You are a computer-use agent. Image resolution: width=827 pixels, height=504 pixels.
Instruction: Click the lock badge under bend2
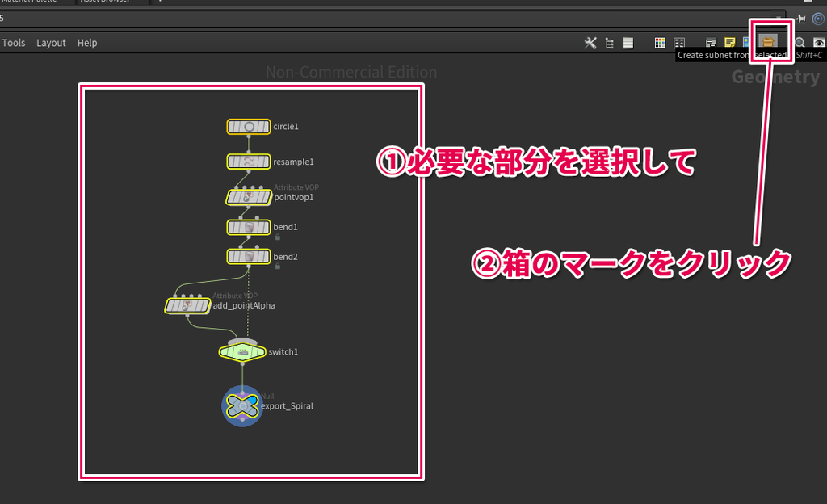(278, 267)
